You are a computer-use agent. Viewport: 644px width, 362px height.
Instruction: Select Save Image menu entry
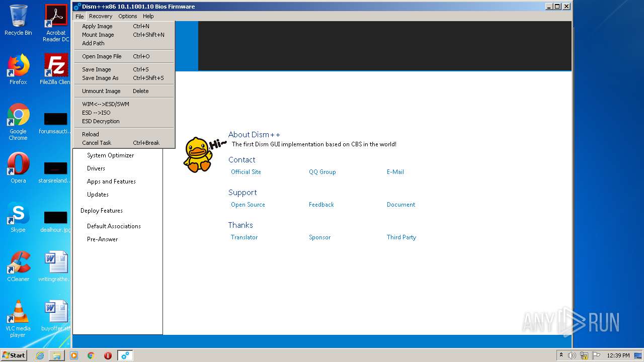pos(124,69)
